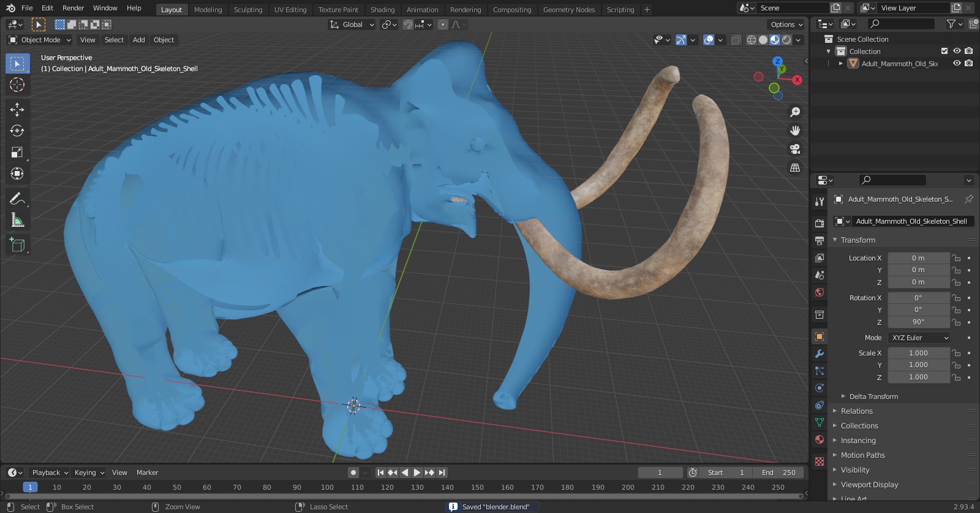Open the Modifiers wrench tab
This screenshot has width=980, height=513.
(820, 354)
